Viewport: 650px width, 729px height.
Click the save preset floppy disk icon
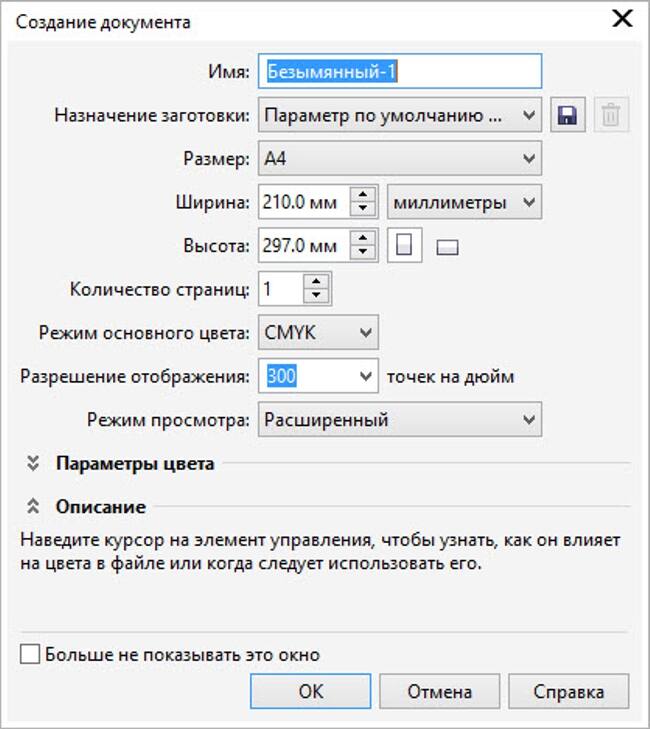tap(567, 116)
